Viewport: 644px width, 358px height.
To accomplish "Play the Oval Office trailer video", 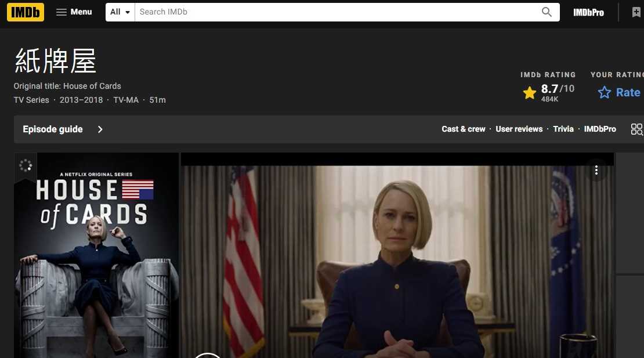I will pyautogui.click(x=397, y=261).
